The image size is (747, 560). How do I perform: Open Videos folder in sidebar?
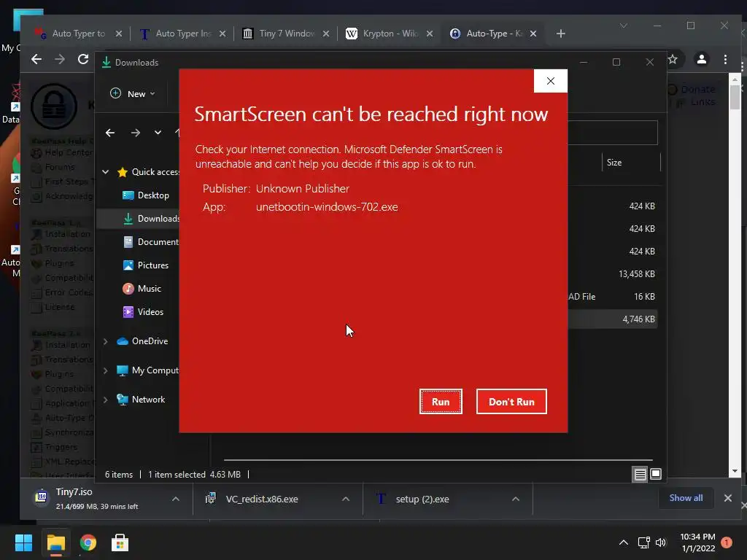point(143,312)
